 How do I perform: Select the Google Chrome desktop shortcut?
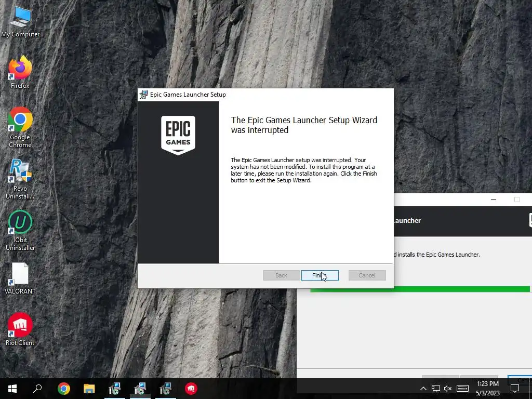click(20, 128)
